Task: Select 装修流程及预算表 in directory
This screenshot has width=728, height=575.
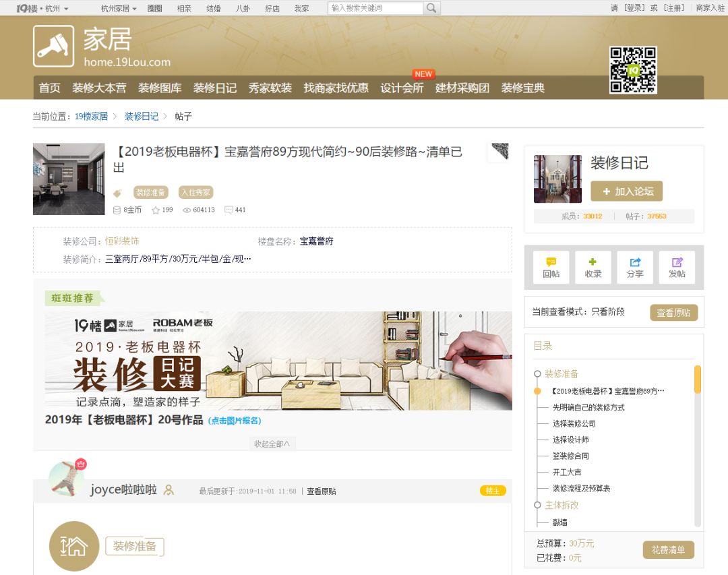Action: click(581, 489)
